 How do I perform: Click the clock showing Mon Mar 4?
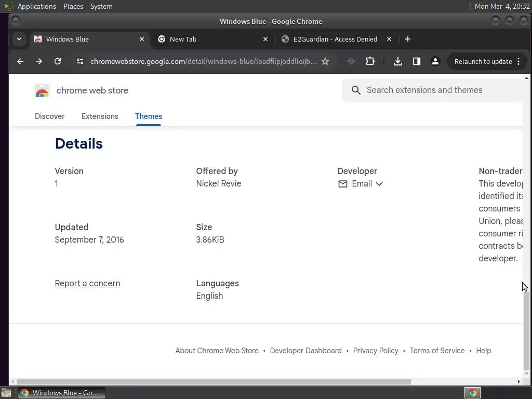(x=502, y=6)
